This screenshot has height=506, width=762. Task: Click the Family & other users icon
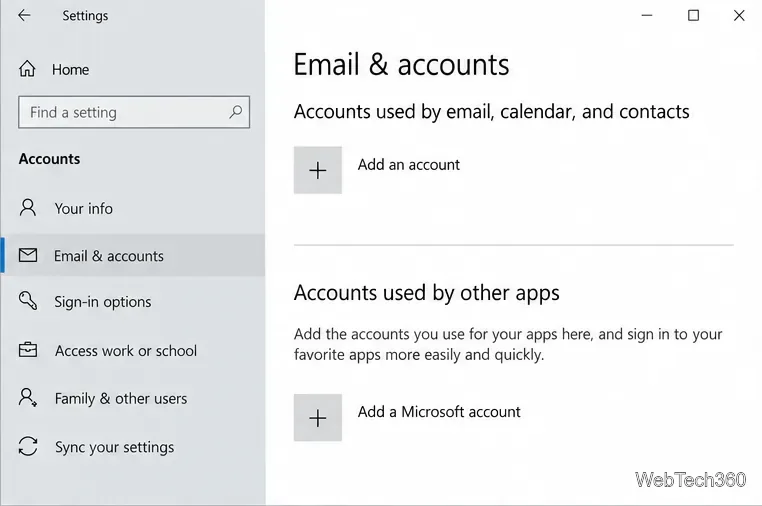tap(28, 398)
